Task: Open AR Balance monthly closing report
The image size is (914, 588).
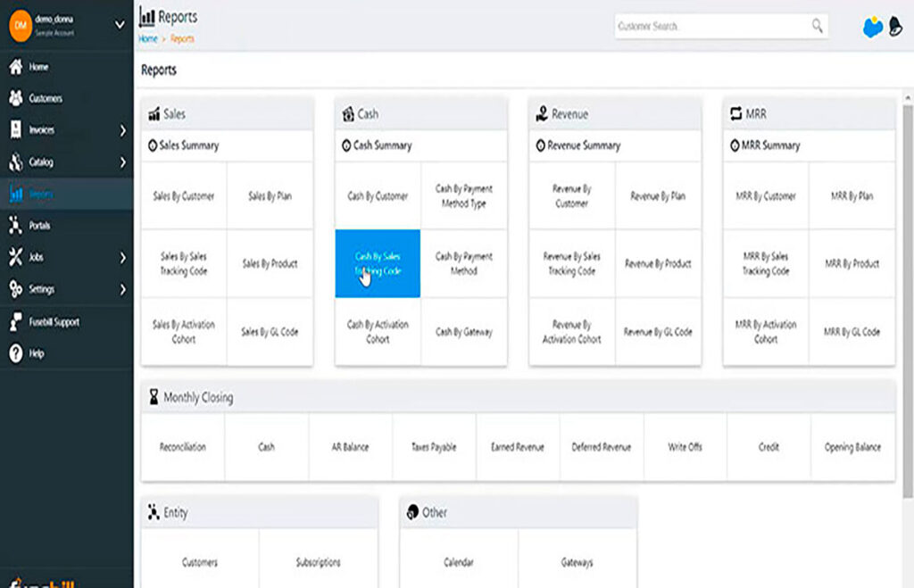Action: [x=350, y=447]
